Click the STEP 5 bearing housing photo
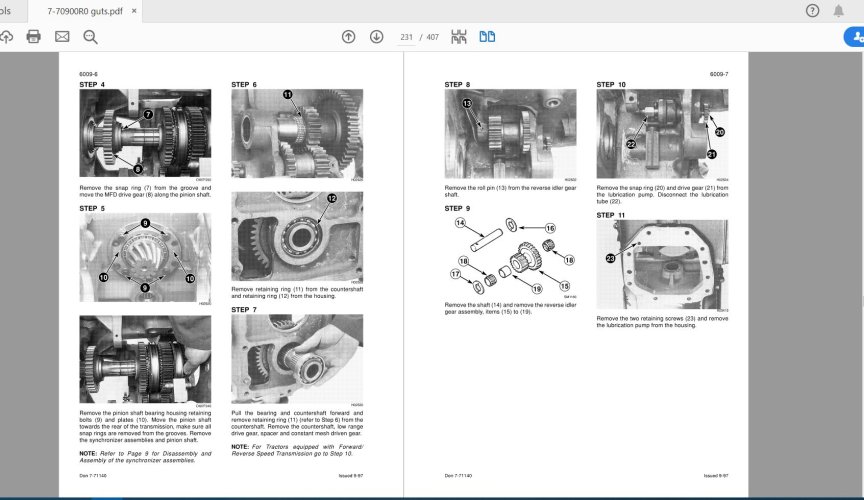 (145, 257)
